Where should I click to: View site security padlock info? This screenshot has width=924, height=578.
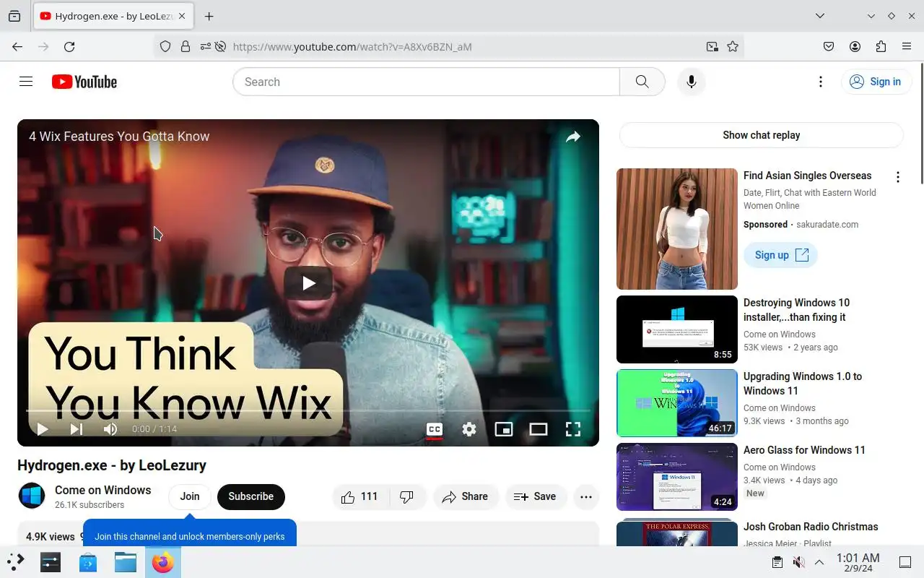(x=186, y=46)
